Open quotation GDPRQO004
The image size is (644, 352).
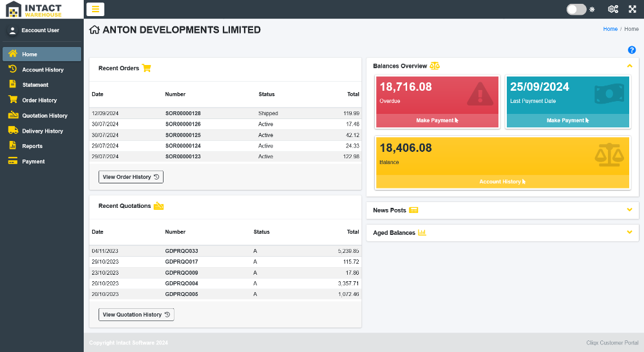pos(182,283)
